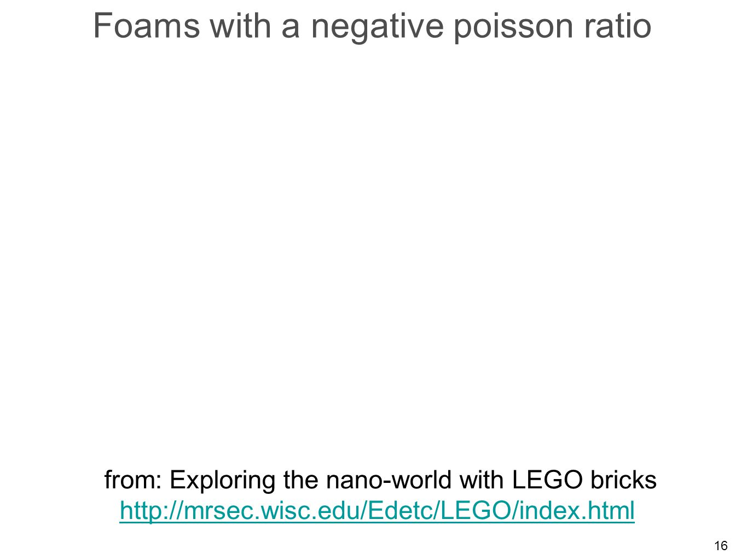Image resolution: width=747 pixels, height=560 pixels.
Task: Click slide number 16
Action: point(721,545)
